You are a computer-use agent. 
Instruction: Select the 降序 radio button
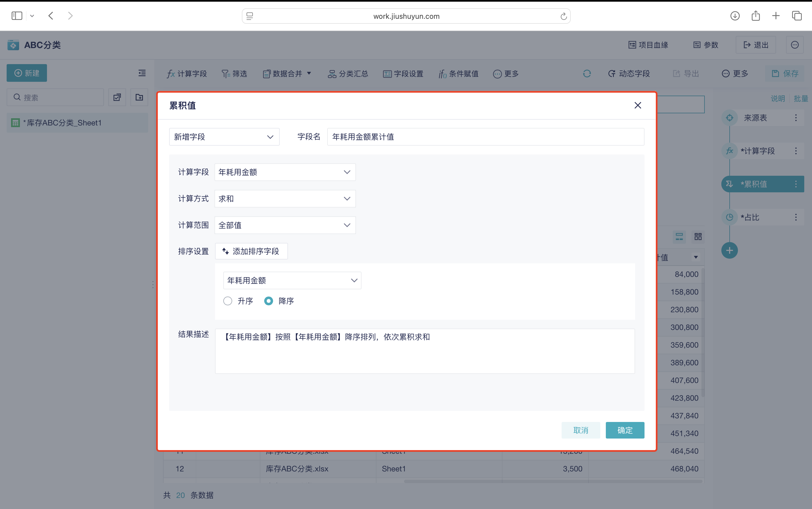click(x=269, y=301)
